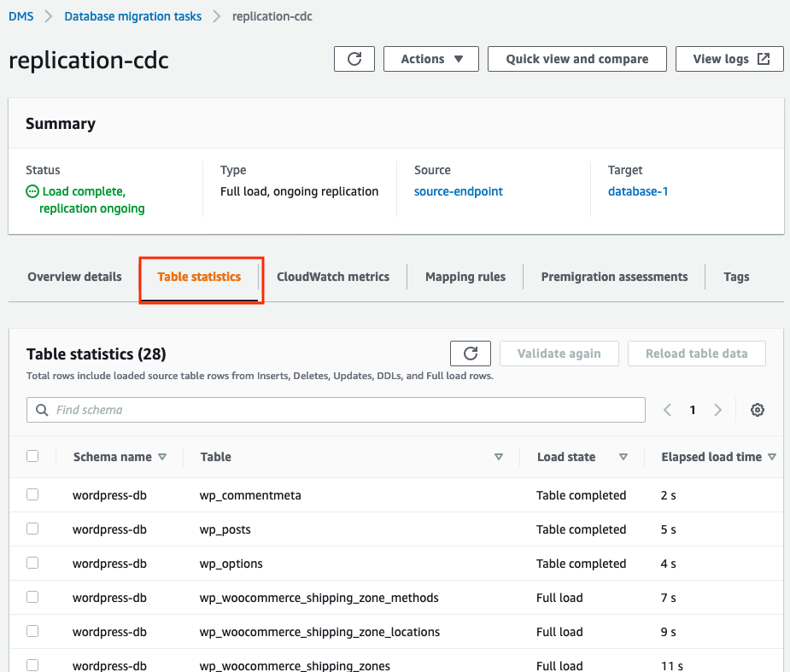Check wp_woocommerce_shipping_zone_locations row checkbox
The width and height of the screenshot is (790, 672).
tap(32, 631)
